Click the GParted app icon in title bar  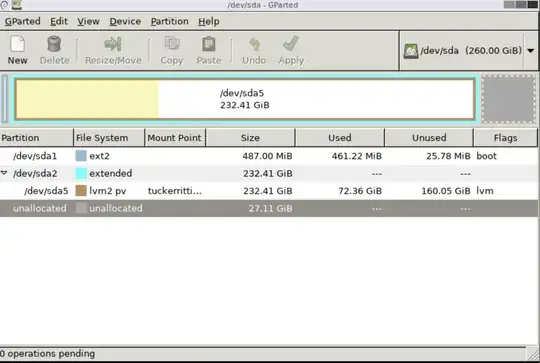click(x=17, y=4)
